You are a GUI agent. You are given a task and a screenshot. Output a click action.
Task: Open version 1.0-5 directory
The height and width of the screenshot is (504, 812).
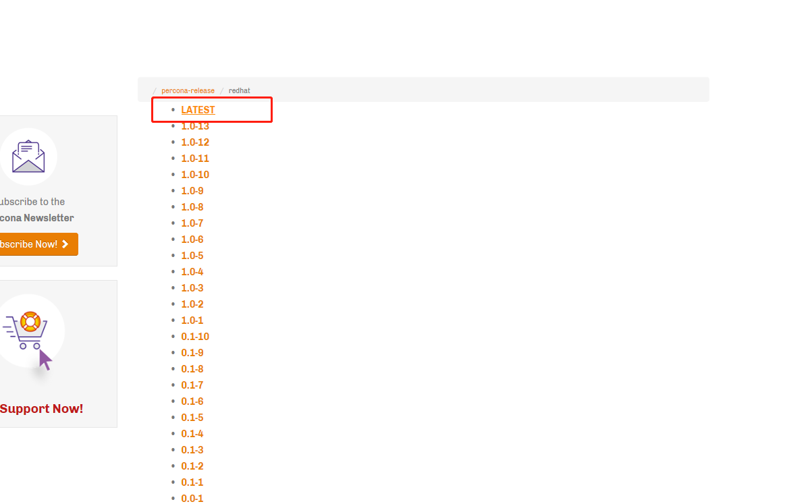[x=192, y=256]
